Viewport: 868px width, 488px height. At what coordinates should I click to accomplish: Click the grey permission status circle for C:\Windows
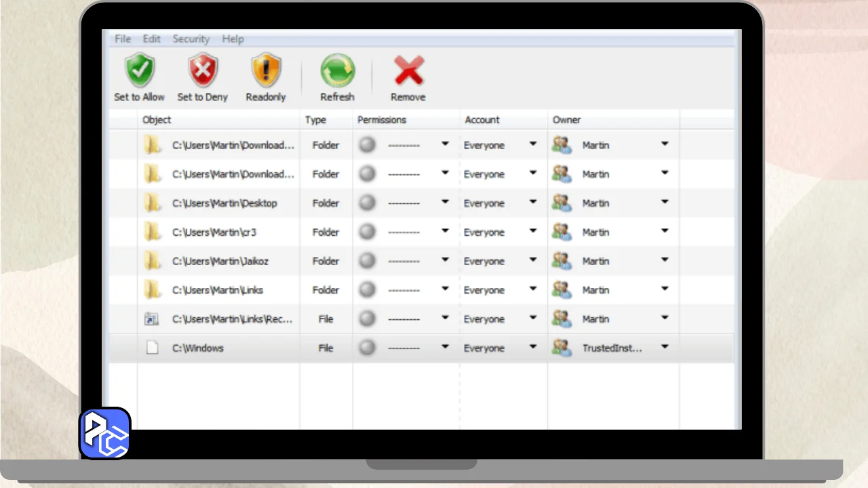coord(367,348)
